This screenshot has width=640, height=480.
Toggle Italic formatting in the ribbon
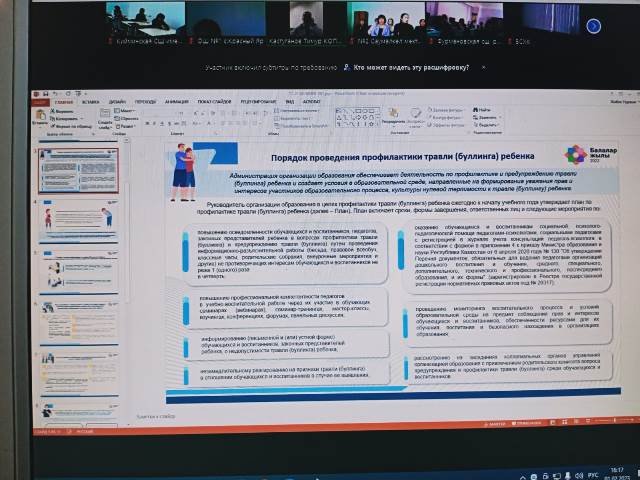(154, 123)
